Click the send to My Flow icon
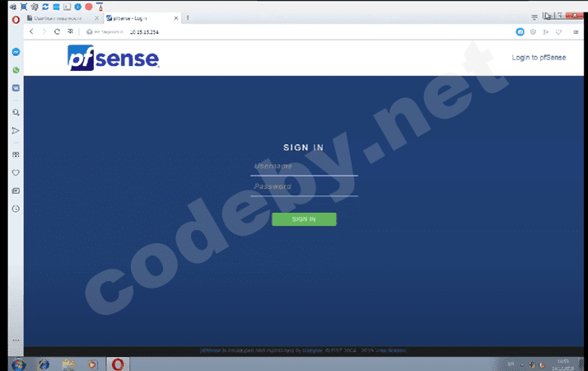The height and width of the screenshot is (371, 588). point(546,32)
